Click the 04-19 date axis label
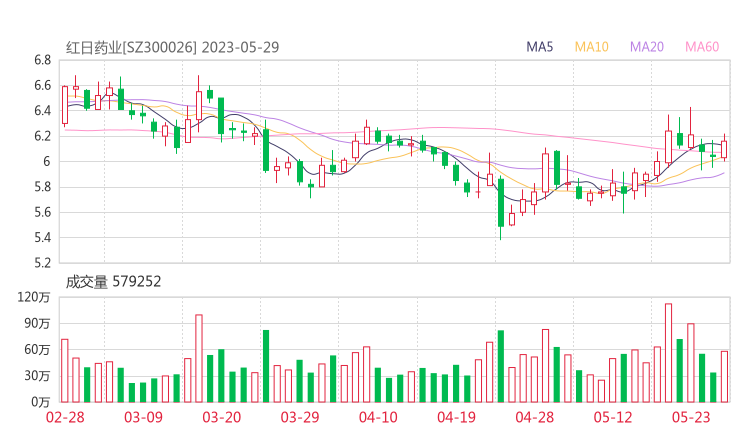Viewport: 740px width, 440px height. coord(456,417)
